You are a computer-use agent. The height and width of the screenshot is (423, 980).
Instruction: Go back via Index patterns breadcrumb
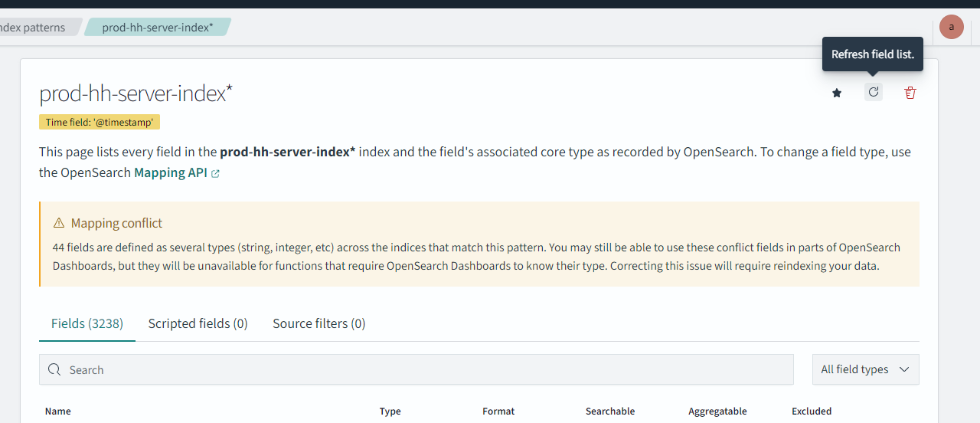33,28
